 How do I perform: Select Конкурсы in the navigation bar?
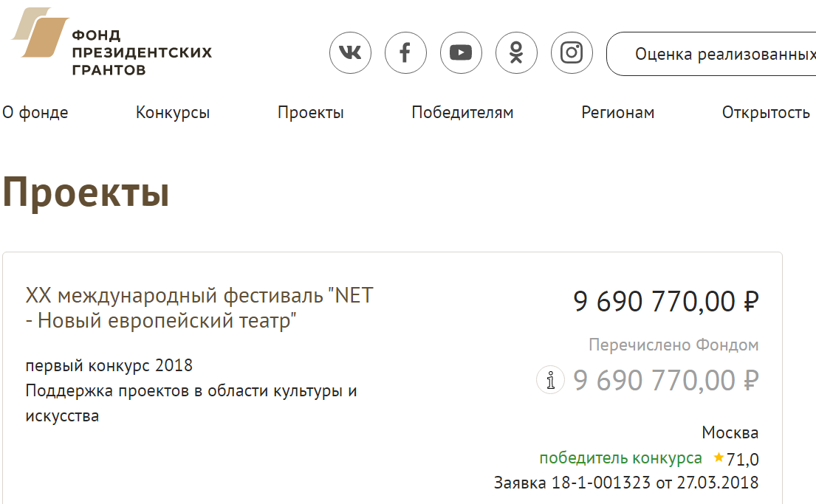point(172,112)
